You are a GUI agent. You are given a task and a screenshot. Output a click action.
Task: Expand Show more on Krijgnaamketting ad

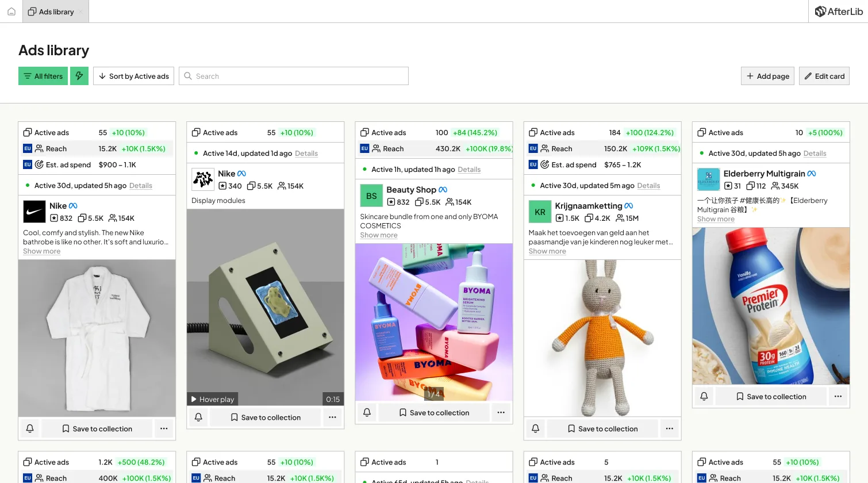547,251
